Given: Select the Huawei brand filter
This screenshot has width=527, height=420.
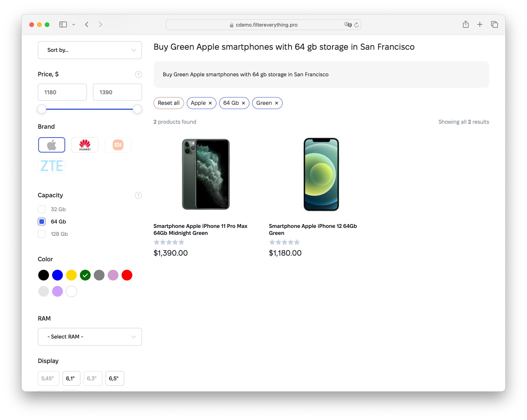Looking at the screenshot, I should (x=84, y=144).
